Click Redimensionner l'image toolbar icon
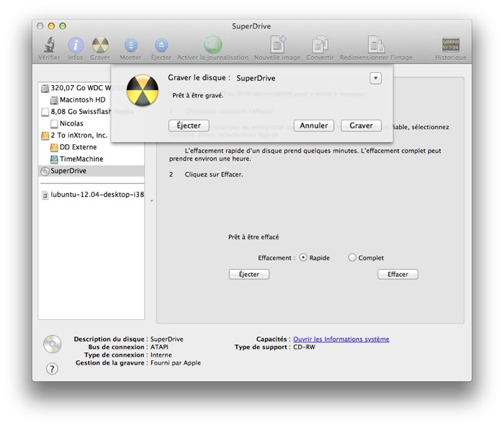This screenshot has width=504, height=426. (x=376, y=45)
